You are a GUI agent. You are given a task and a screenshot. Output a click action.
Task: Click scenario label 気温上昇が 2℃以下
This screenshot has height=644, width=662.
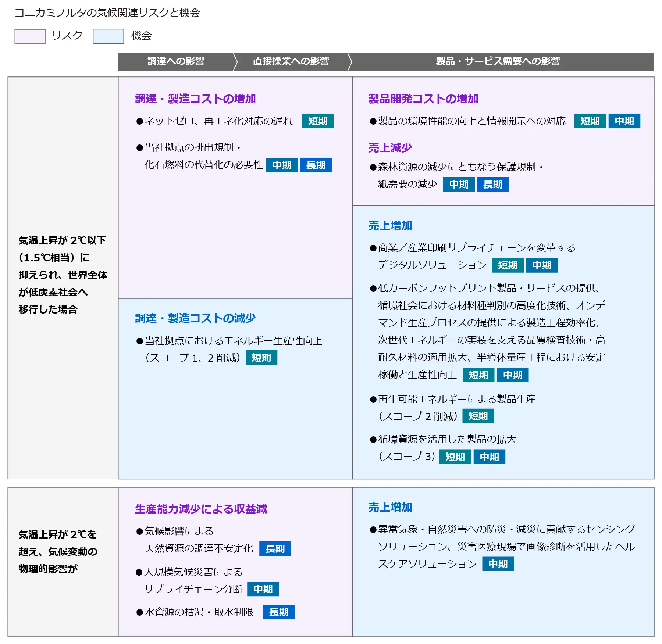click(62, 240)
